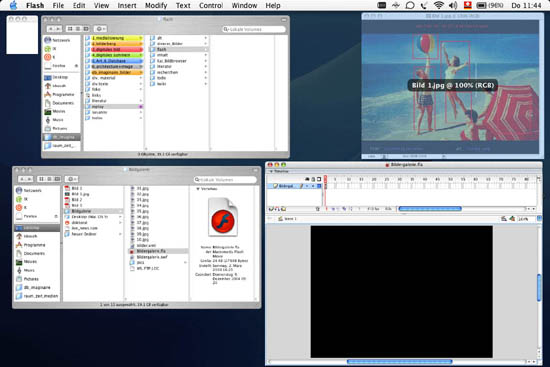Click the insert layer icon below the layer list

click(271, 209)
